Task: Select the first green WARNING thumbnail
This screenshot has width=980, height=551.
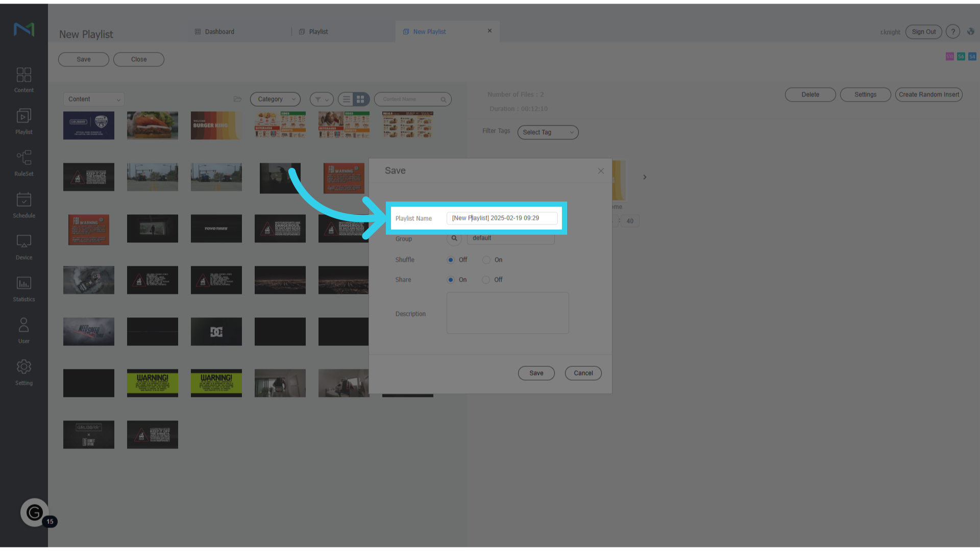Action: [153, 383]
